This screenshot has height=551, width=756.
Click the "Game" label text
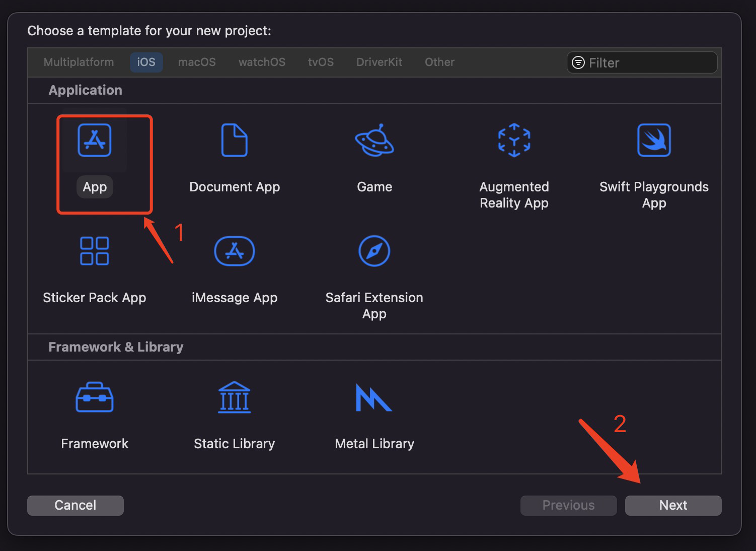click(374, 187)
